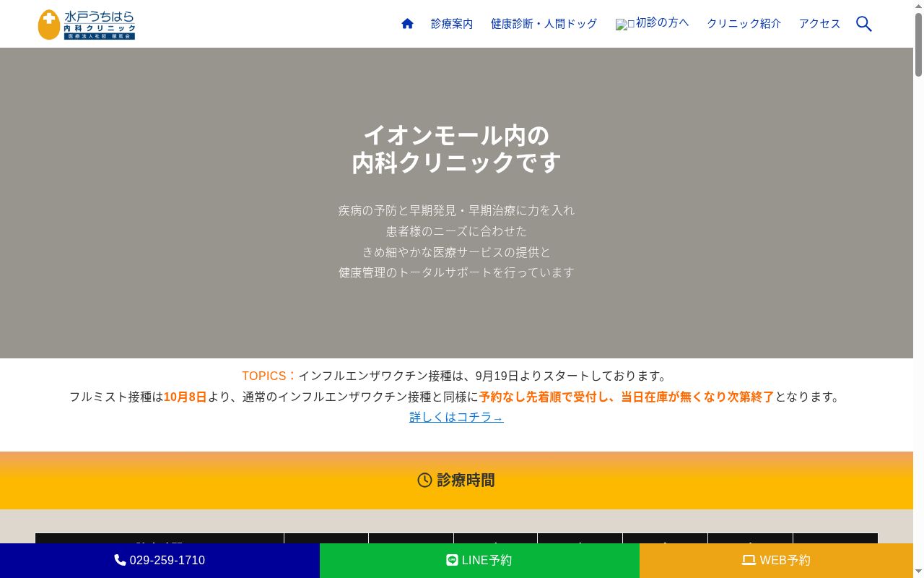Screen dimensions: 924x578
Task: Open the search magnifier icon
Action: (x=864, y=24)
